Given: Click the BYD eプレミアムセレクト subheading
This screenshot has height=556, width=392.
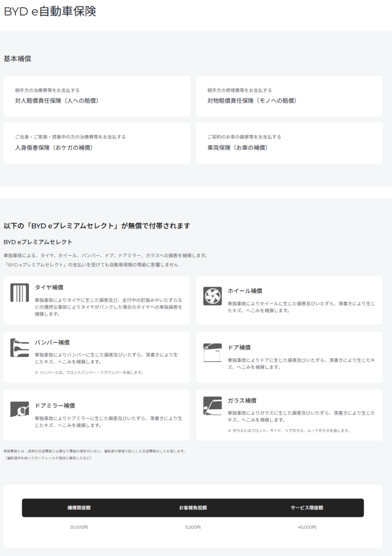Looking at the screenshot, I should point(38,242).
